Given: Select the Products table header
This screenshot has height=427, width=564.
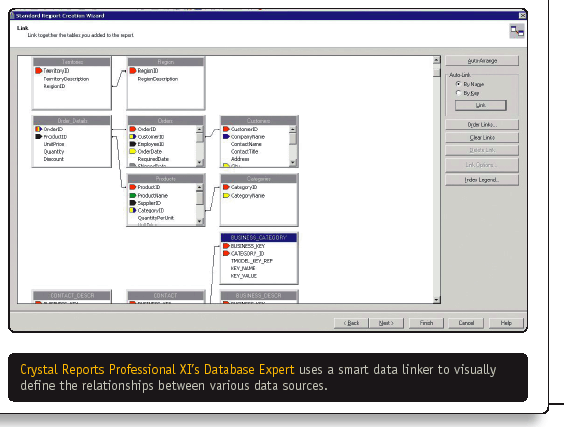Looking at the screenshot, I should [166, 179].
